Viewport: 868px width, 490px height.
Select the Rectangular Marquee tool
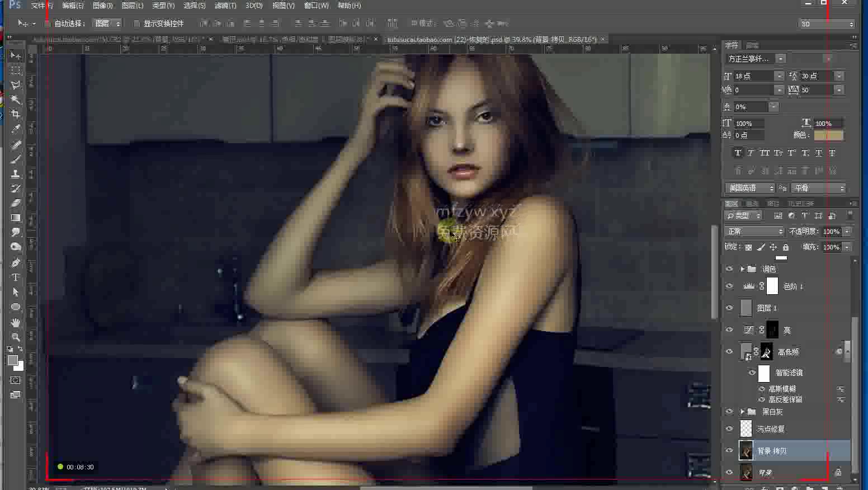[x=16, y=70]
